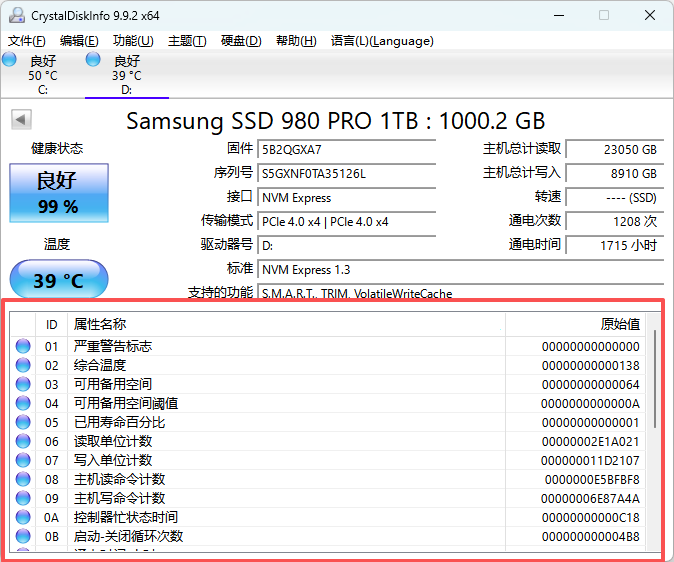Click the host total reads value 23050 GB

pos(615,150)
